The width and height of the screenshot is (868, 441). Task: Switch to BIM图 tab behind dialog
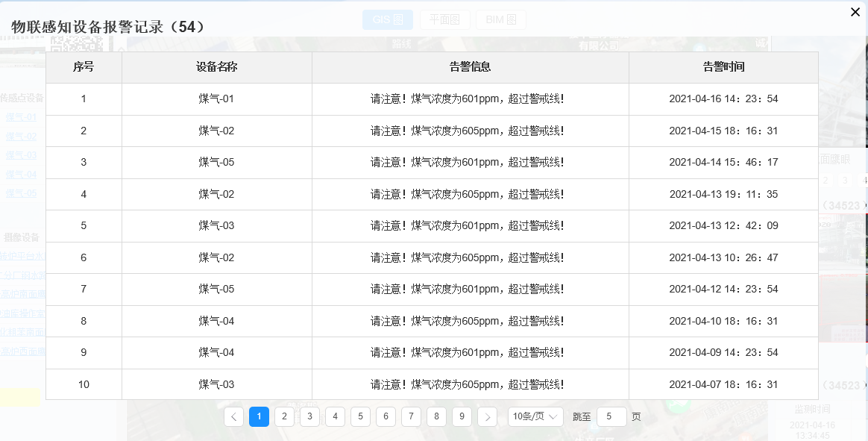click(501, 19)
